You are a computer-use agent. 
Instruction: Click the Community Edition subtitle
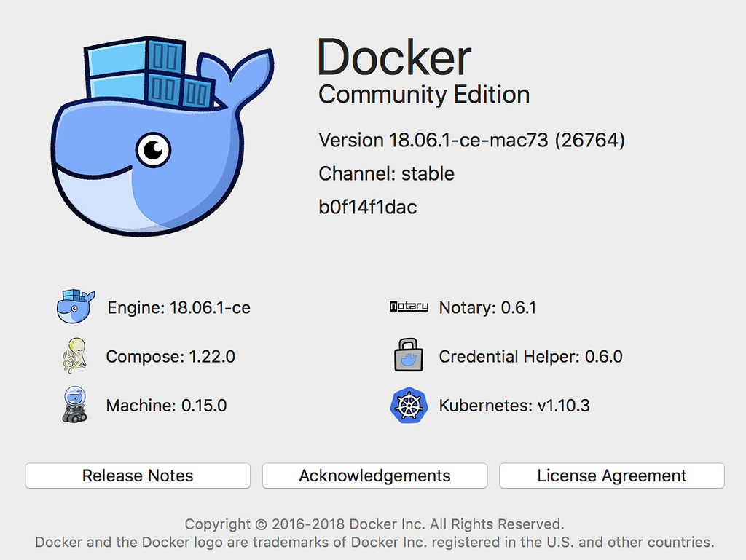click(x=424, y=94)
